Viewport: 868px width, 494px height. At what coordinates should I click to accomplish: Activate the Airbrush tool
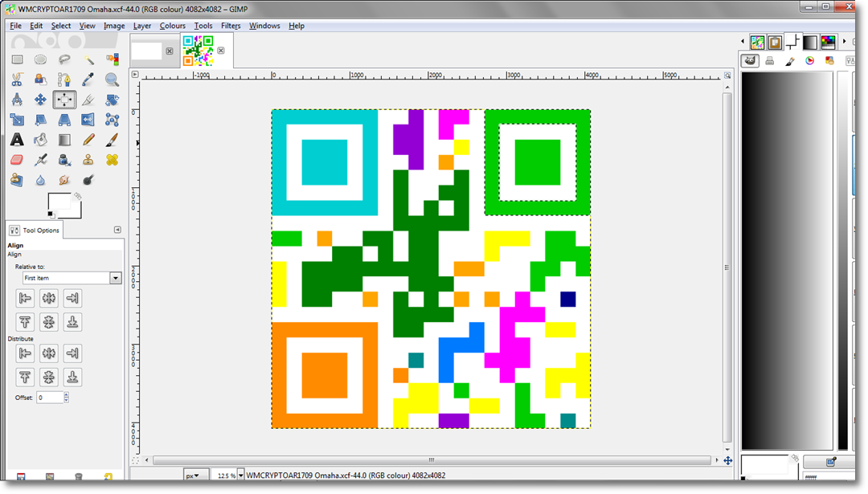tap(40, 160)
